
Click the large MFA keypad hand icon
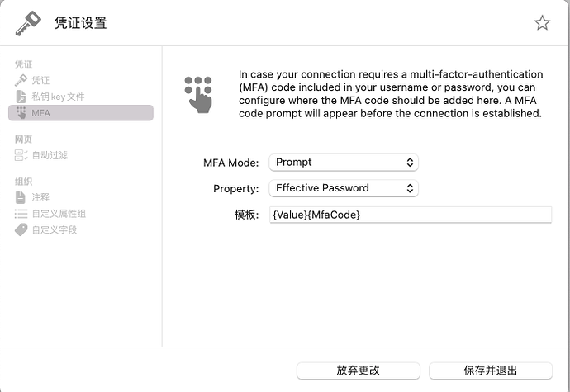point(198,93)
